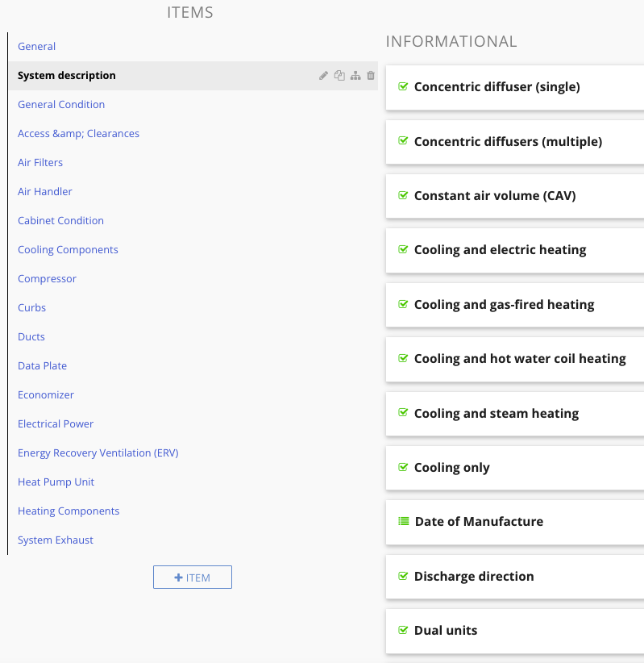Click the hierarchy icon on System description row
This screenshot has height=663, width=644.
click(x=355, y=76)
